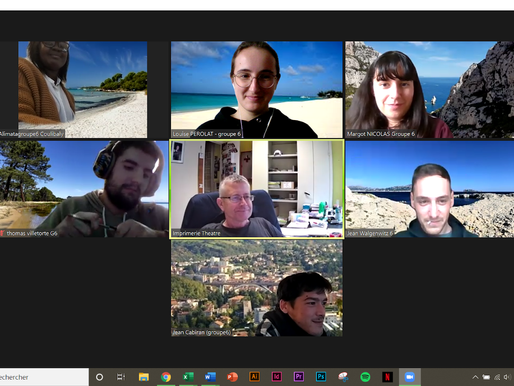Select Jean Walgenwitz's video tile
The width and height of the screenshot is (514, 386).
click(x=429, y=189)
